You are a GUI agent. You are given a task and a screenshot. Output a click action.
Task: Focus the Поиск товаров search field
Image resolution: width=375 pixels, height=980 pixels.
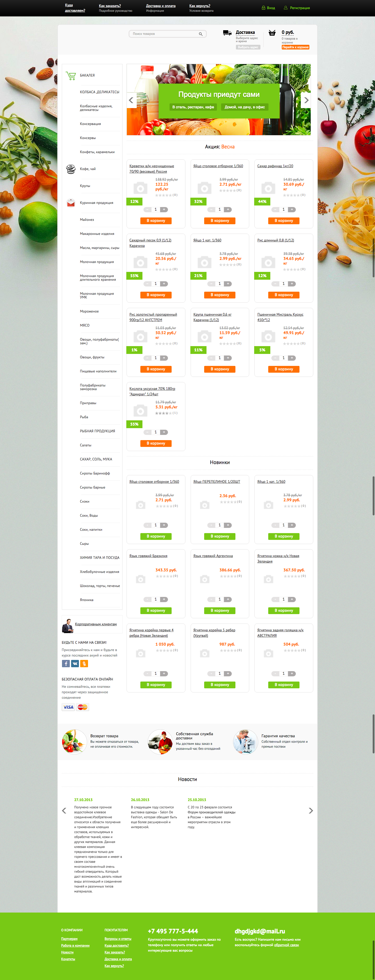(x=164, y=34)
